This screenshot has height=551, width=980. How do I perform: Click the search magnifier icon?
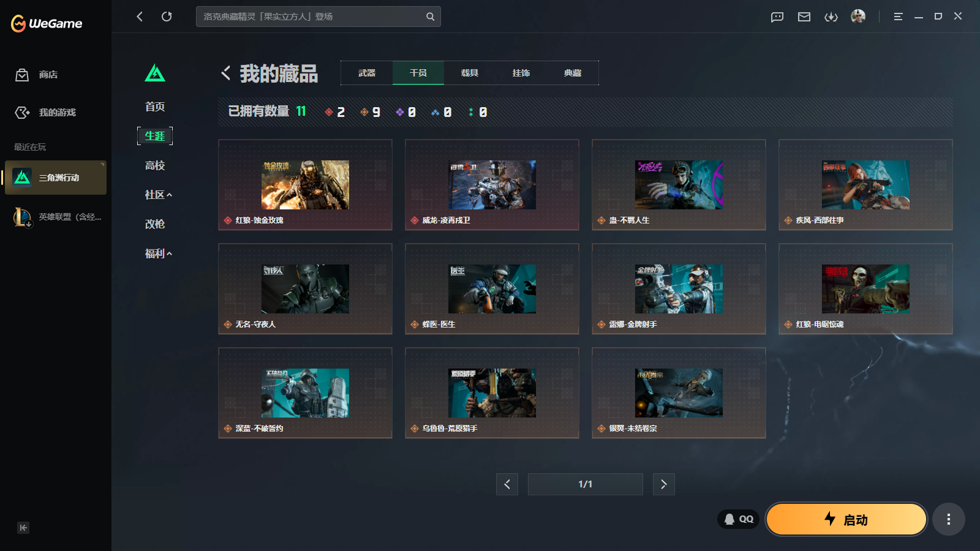[x=431, y=17]
